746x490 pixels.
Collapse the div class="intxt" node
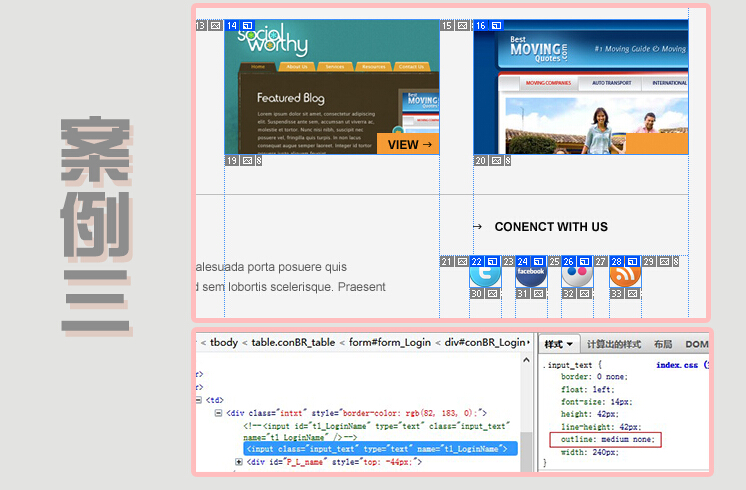click(x=218, y=412)
